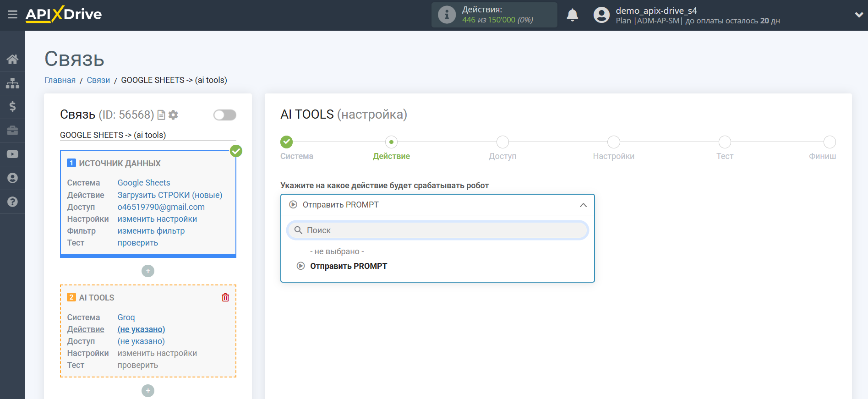The image size is (868, 399).
Task: Open the YouTube video tutorials icon
Action: (12, 154)
